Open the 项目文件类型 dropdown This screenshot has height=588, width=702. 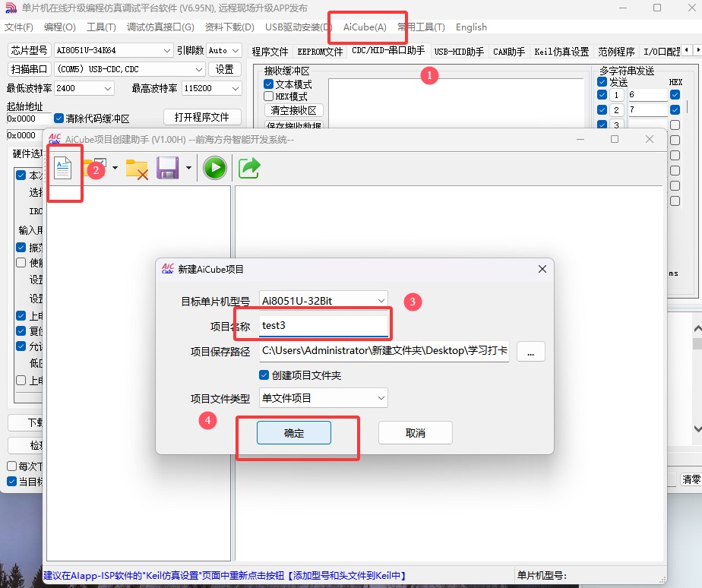click(323, 397)
